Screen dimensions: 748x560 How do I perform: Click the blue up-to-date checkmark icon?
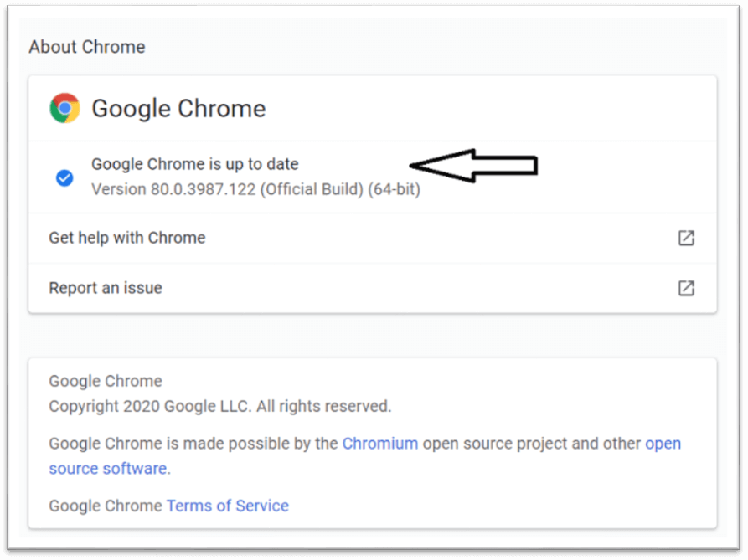point(64,177)
